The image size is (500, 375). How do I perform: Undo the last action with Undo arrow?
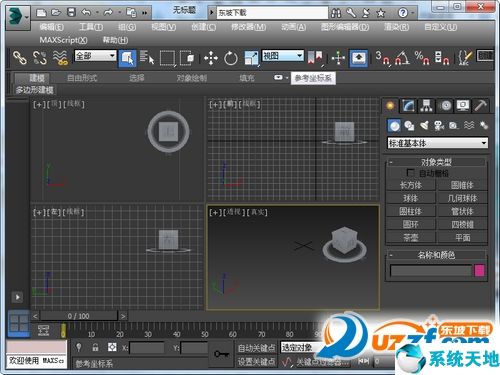pyautogui.click(x=87, y=13)
